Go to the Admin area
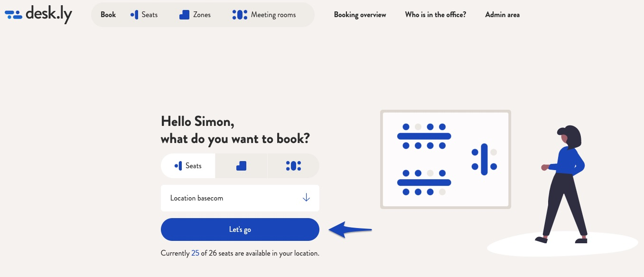 502,15
